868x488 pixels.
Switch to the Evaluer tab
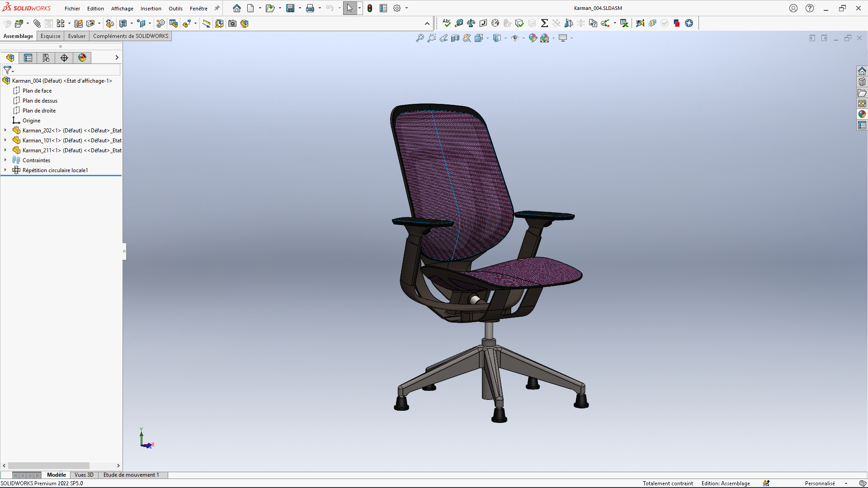pos(77,36)
